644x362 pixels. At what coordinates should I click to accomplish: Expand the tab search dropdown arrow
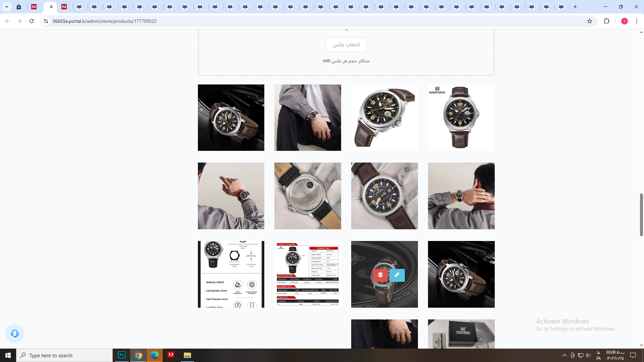(6, 7)
